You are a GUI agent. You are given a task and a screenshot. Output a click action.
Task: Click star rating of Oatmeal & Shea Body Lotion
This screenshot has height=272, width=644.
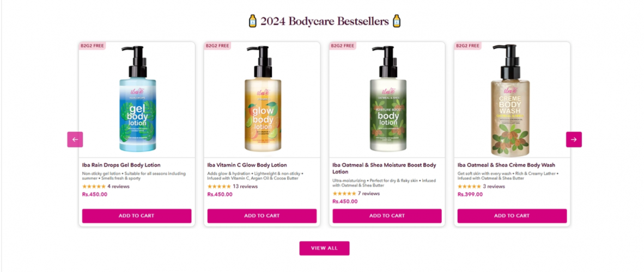344,194
